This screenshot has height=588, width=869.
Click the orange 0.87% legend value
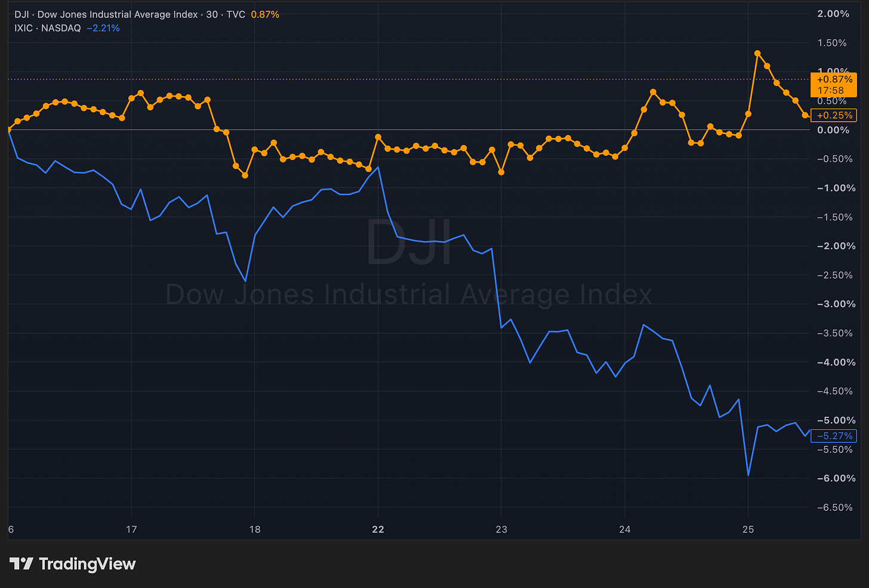[265, 14]
